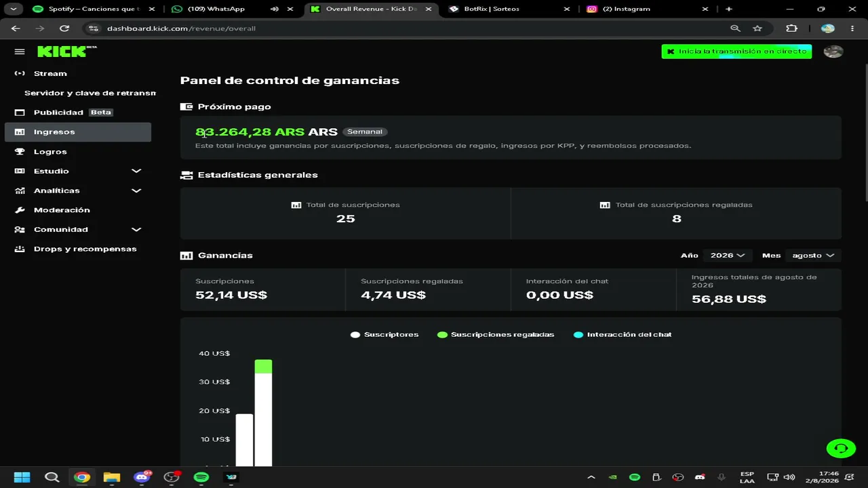Open the zoom magnifier in address bar

[x=735, y=28]
